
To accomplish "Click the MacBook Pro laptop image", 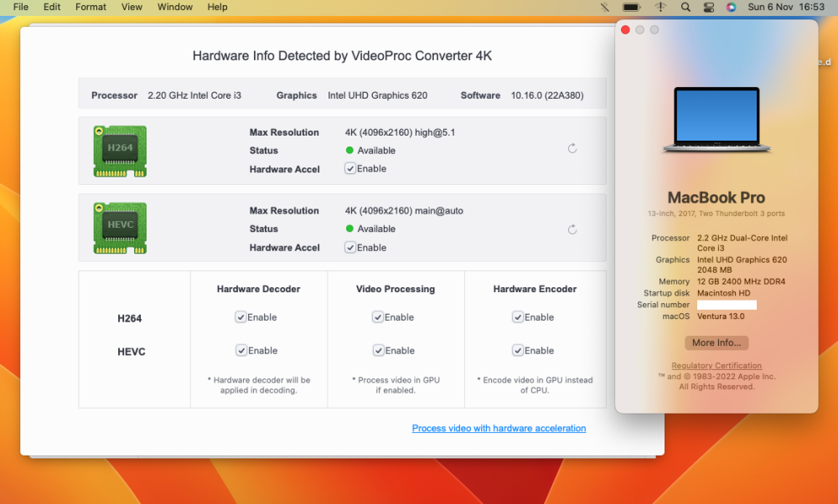I will (716, 120).
